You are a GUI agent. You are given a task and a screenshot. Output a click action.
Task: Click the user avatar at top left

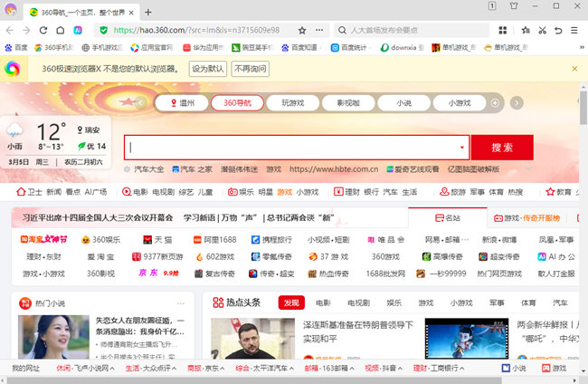11,9
